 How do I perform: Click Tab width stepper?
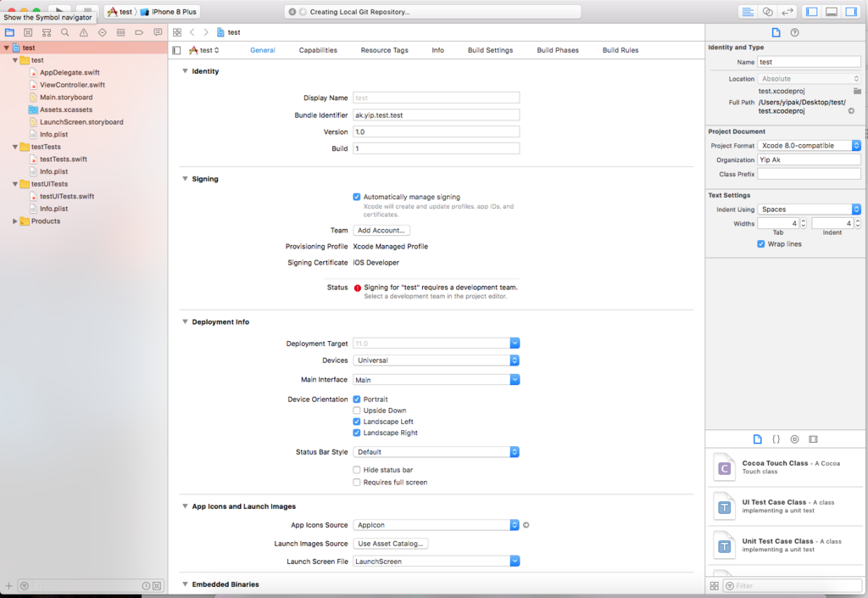tap(804, 224)
